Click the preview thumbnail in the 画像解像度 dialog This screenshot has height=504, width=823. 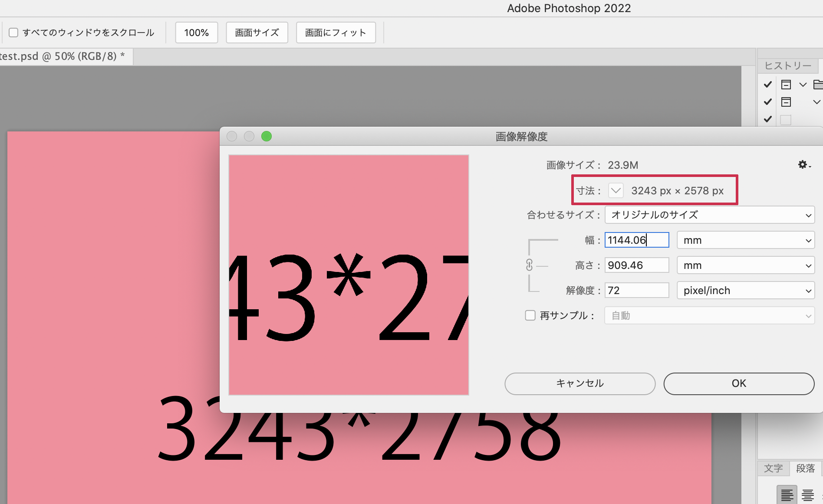click(349, 275)
